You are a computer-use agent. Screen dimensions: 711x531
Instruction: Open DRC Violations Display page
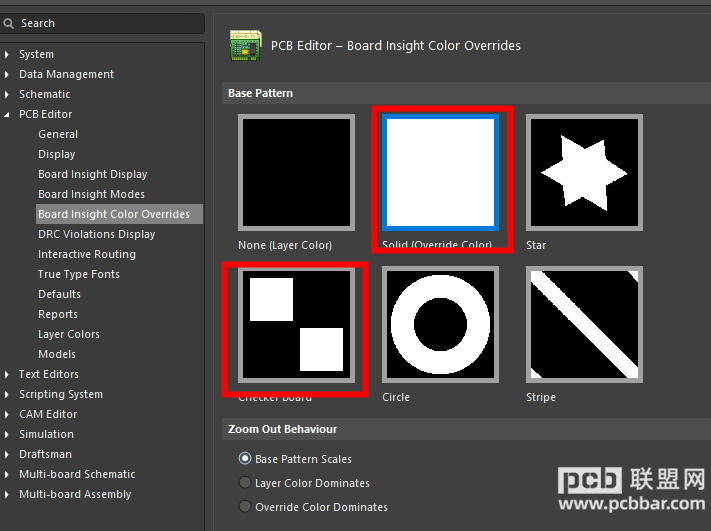(97, 234)
